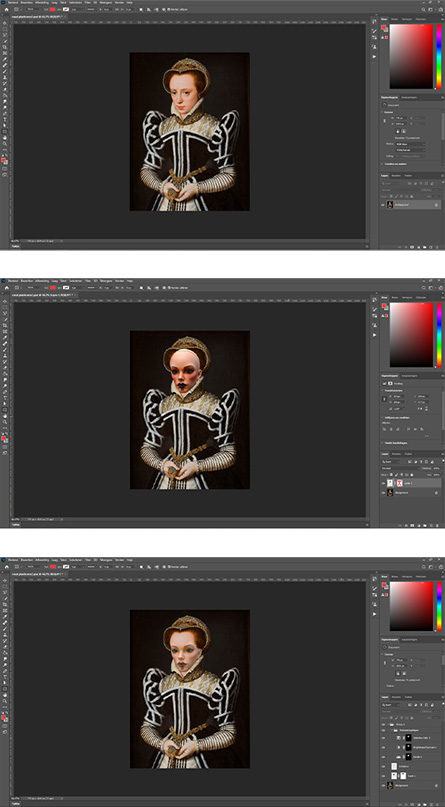This screenshot has height=807, width=445.
Task: Hide Brightness/Contrast 1 layer in bottom screenshot
Action: [x=383, y=747]
